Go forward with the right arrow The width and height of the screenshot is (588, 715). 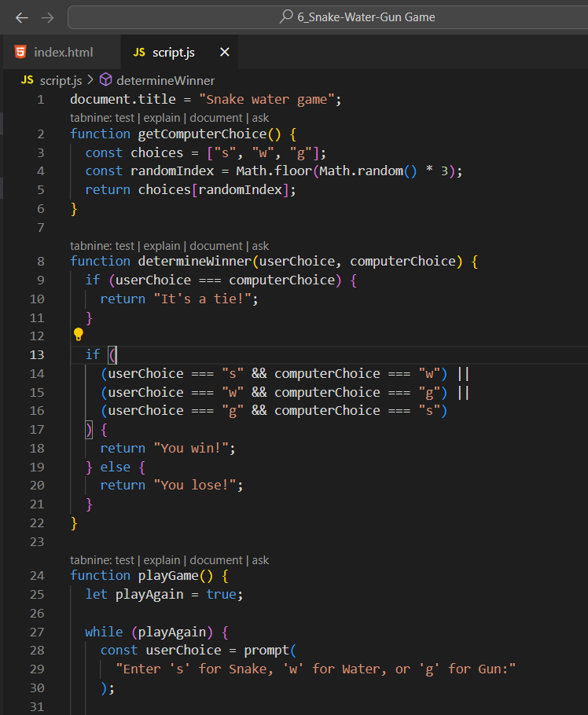pos(47,18)
